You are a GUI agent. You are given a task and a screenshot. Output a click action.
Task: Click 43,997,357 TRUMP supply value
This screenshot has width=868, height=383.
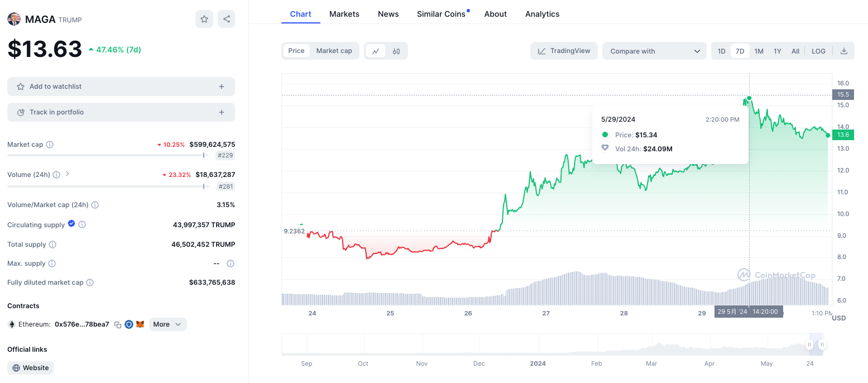click(204, 225)
